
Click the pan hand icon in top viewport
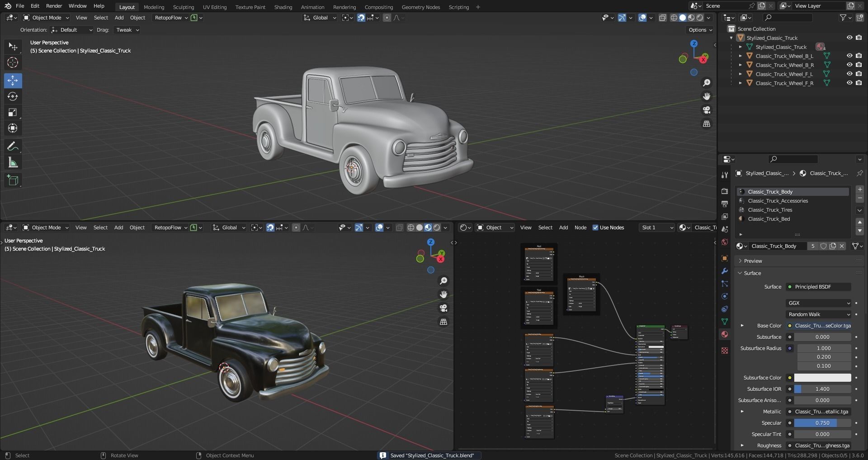707,96
